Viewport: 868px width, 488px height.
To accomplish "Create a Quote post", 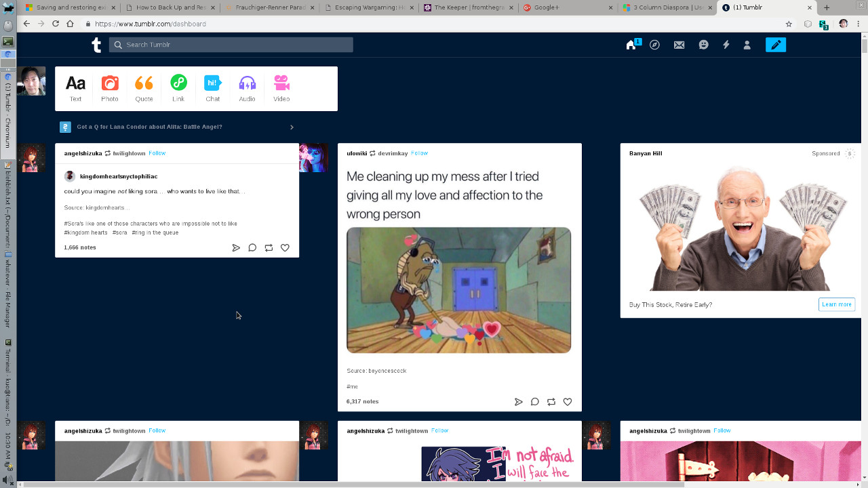I will coord(144,83).
